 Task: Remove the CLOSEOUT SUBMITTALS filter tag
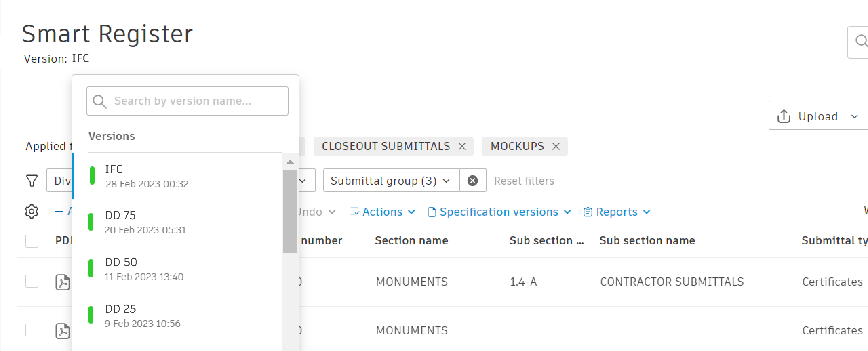pos(462,146)
